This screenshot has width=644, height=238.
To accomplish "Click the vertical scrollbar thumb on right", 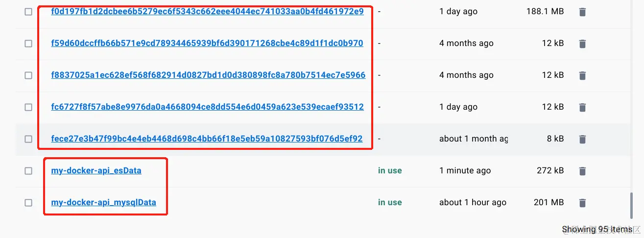I will [x=632, y=205].
